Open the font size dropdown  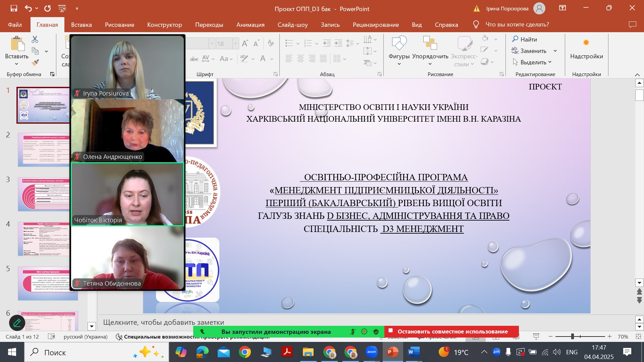pos(235,44)
